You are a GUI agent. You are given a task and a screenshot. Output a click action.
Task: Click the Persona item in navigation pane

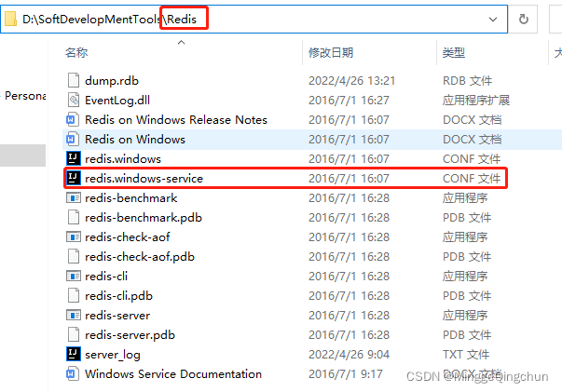pos(25,96)
